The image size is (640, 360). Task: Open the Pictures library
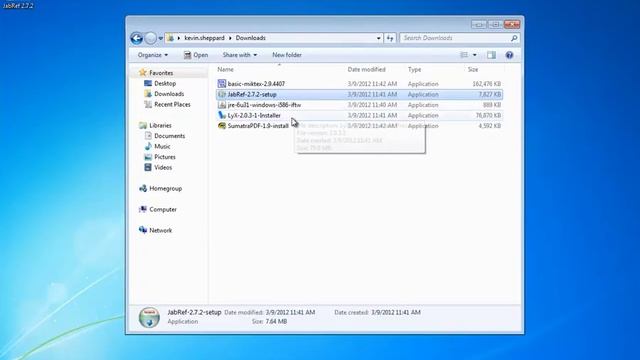(x=165, y=157)
